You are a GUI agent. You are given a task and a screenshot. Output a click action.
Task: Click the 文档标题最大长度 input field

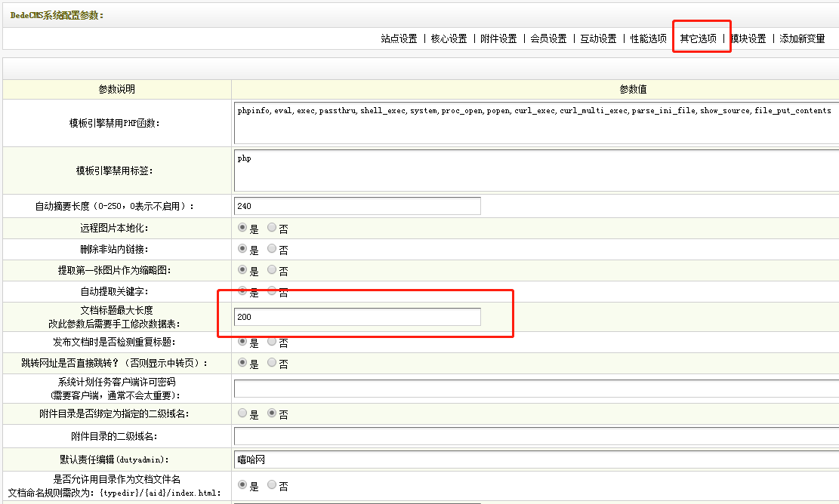(357, 317)
